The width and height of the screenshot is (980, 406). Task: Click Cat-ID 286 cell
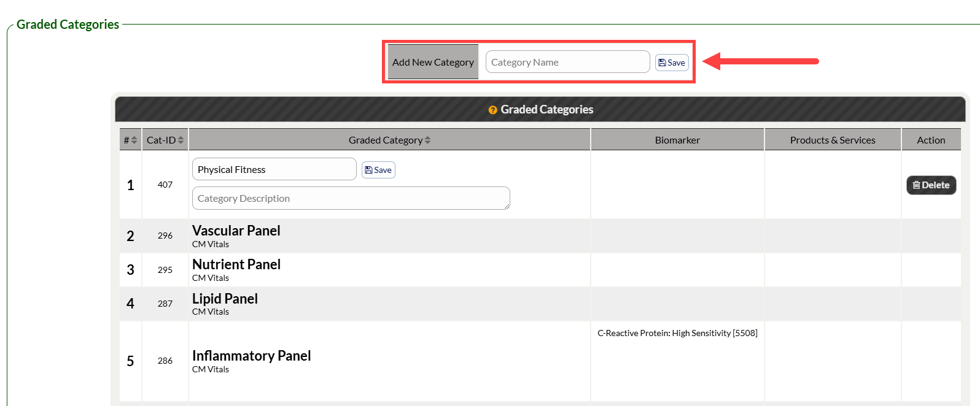click(165, 361)
